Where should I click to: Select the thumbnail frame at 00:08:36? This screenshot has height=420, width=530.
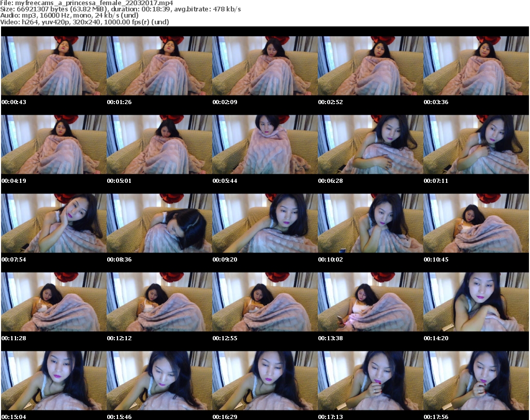[159, 223]
